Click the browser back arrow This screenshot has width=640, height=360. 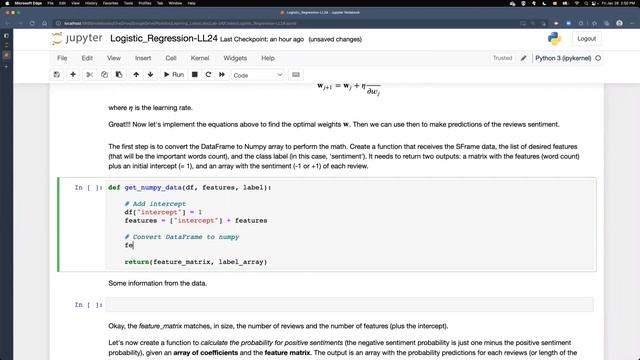click(x=8, y=23)
